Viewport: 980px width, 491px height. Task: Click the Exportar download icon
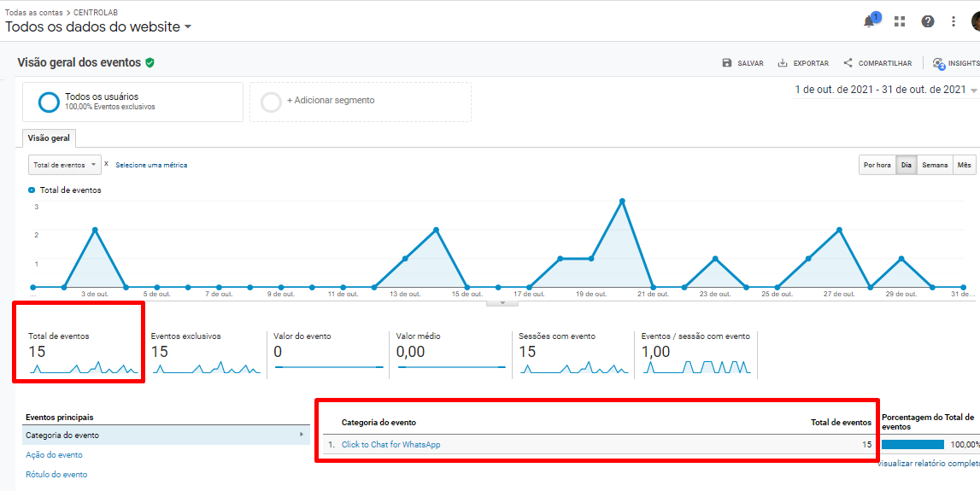click(783, 63)
